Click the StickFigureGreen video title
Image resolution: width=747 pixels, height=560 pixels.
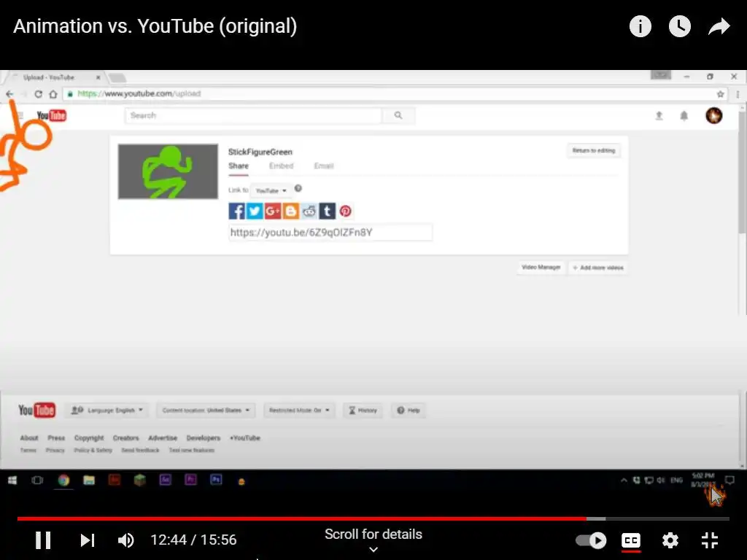coord(260,152)
